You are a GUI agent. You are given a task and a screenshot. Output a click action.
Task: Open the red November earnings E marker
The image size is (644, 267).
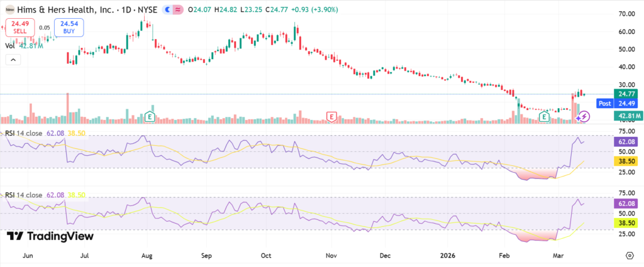coord(331,117)
